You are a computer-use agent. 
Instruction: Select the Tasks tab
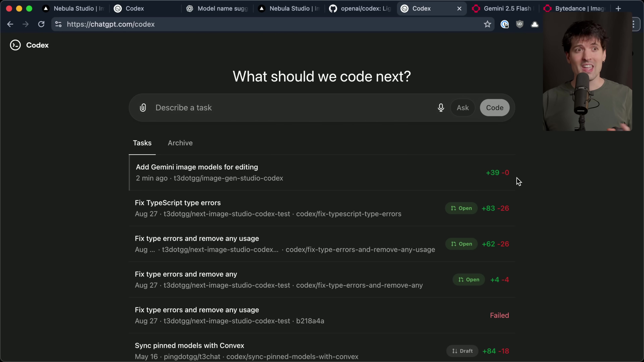[x=142, y=143]
